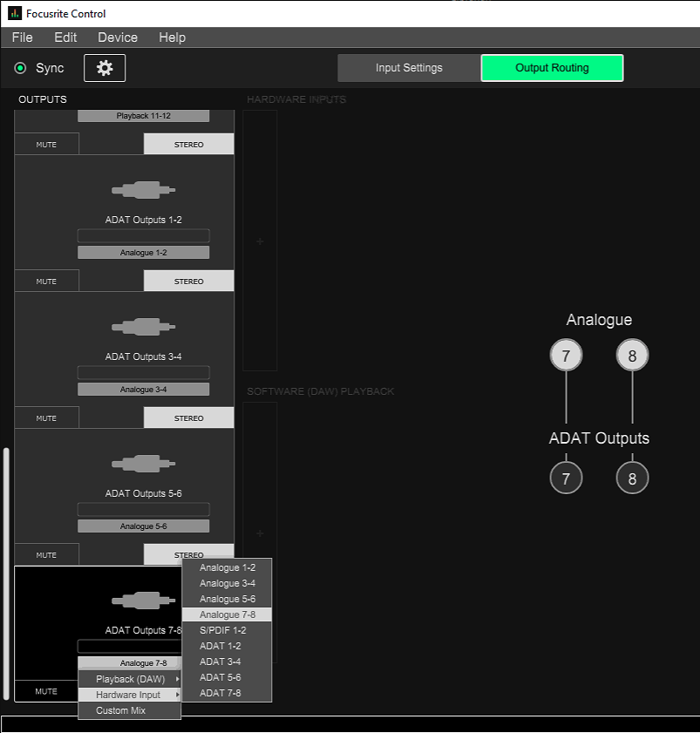Click the OUTPUTS panel heading
The width and height of the screenshot is (700, 733).
click(x=43, y=99)
